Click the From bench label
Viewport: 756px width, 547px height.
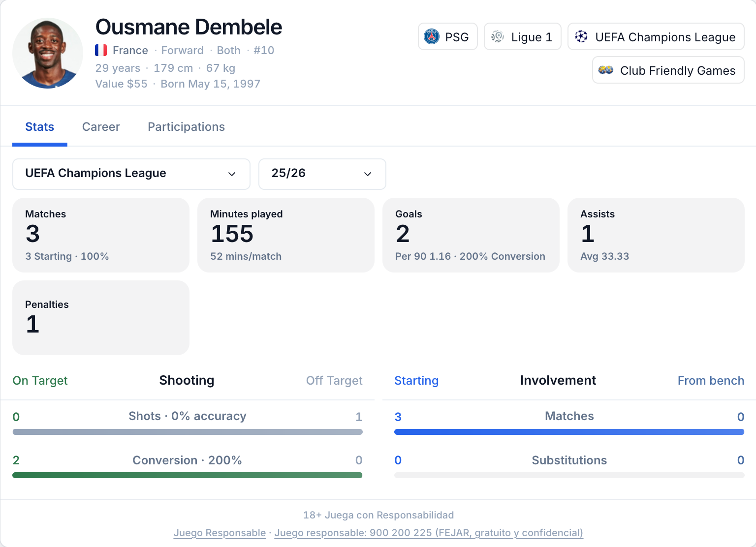(711, 381)
